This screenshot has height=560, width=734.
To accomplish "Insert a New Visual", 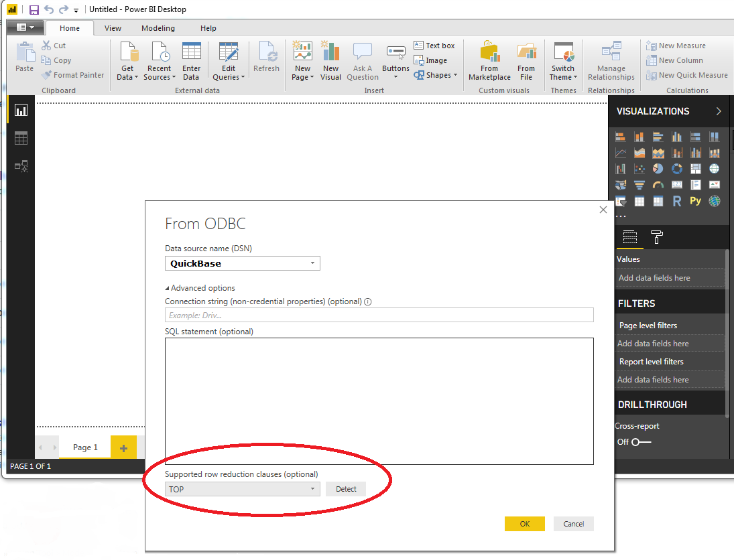I will (330, 61).
